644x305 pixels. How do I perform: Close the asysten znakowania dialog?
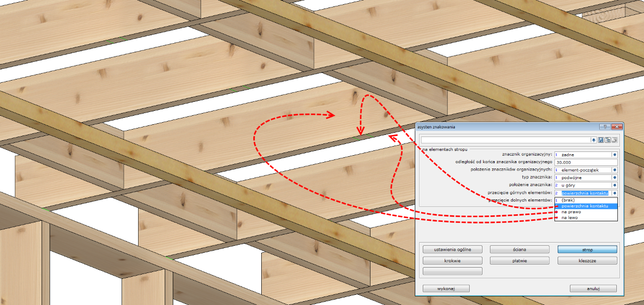click(617, 127)
